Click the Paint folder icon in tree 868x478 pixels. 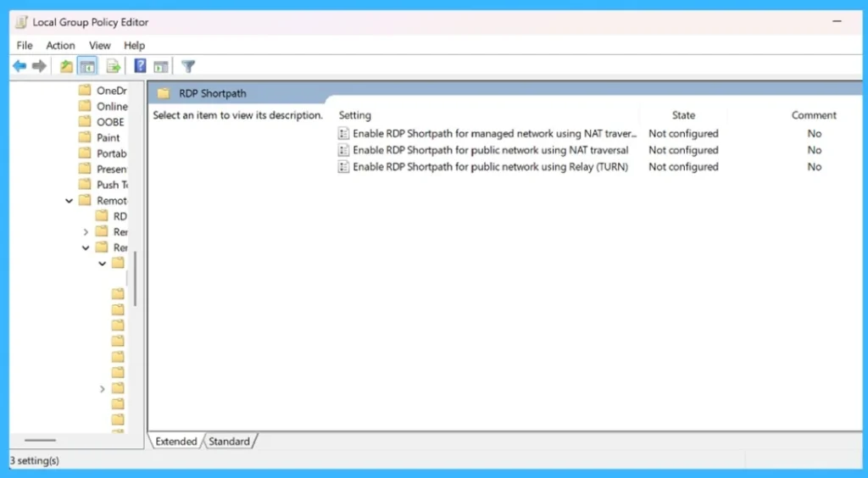click(x=85, y=137)
